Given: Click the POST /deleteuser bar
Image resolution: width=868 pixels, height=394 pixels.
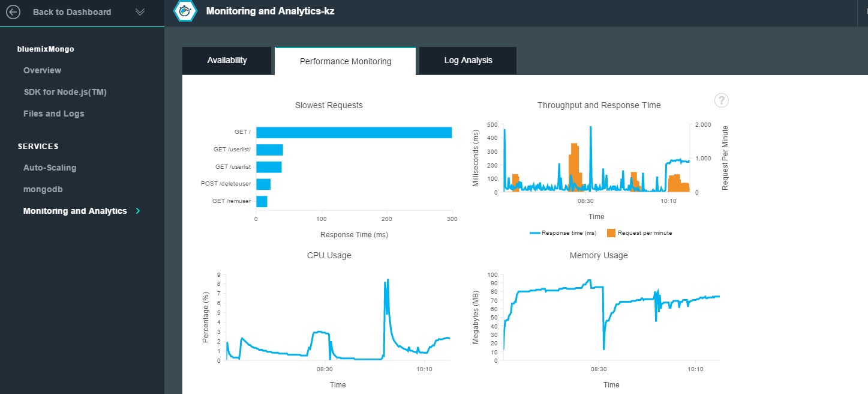Looking at the screenshot, I should tap(263, 184).
